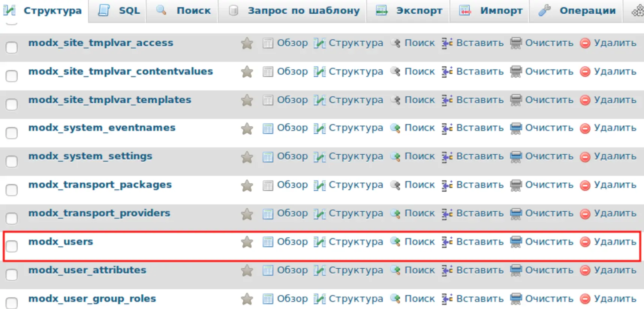Click the insert icon for modx_site_tmplvar_contentvalues

447,72
